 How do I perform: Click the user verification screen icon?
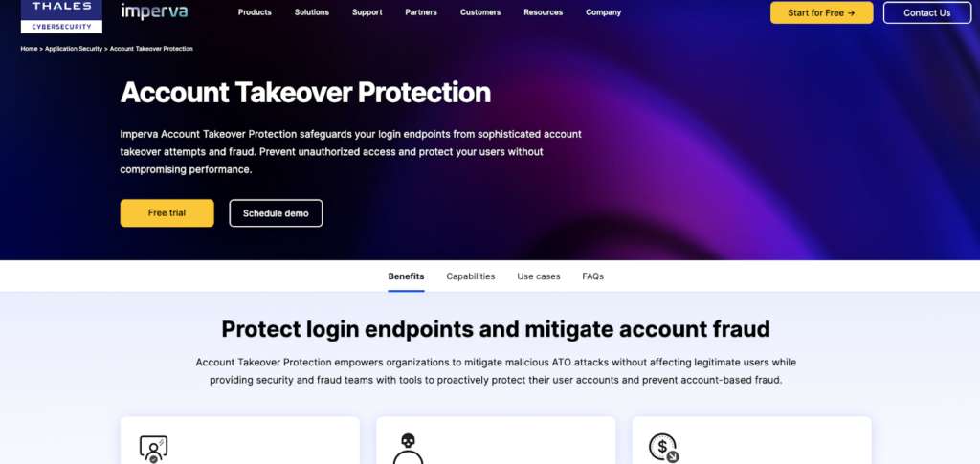(153, 449)
